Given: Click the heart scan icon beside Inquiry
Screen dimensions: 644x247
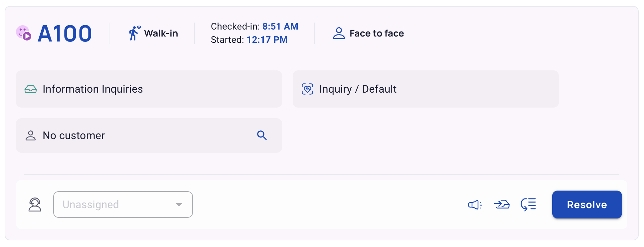Looking at the screenshot, I should [x=307, y=89].
